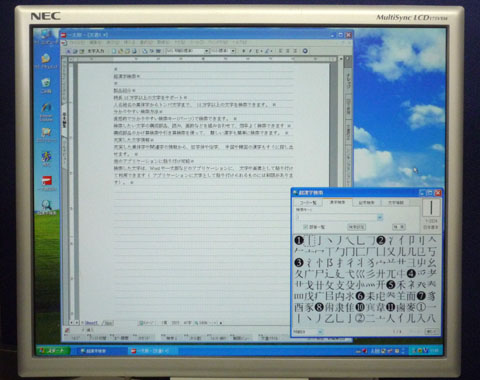Switch to the third tab in kanji search
The image size is (480, 380).
[x=366, y=202]
